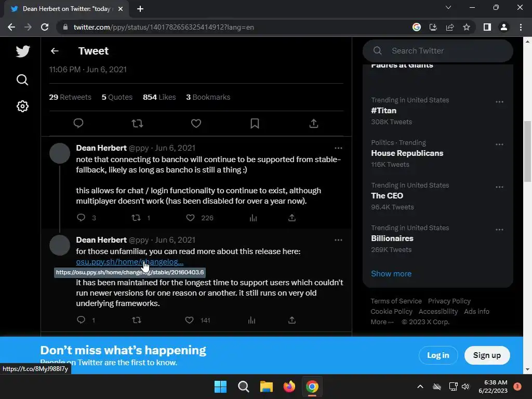Close the Dean Herbert browser tab

121,9
